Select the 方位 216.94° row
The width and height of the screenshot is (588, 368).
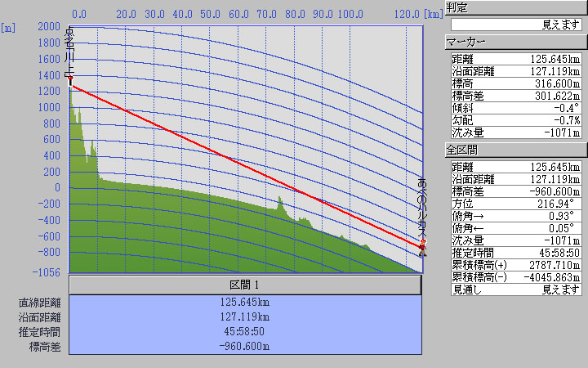(x=516, y=204)
